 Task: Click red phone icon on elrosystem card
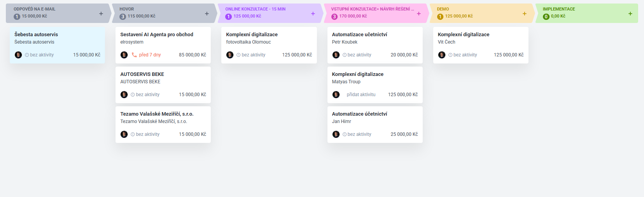tap(134, 55)
